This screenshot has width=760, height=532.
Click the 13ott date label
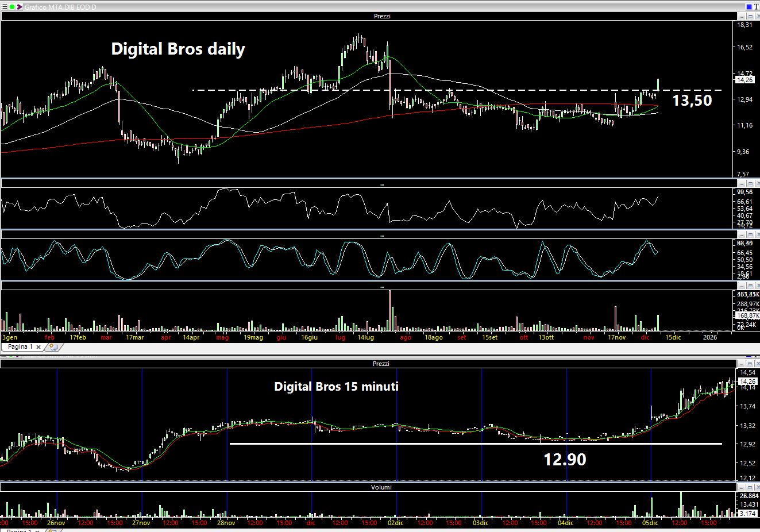[546, 337]
